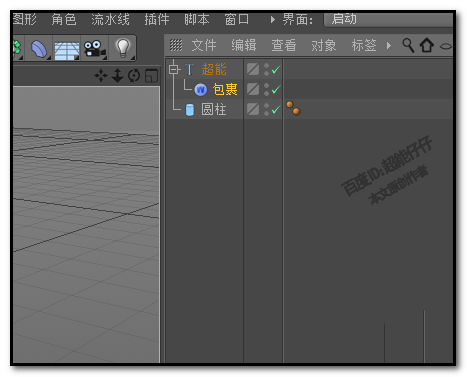Toggle viewport layout maximize icon
Screen dimensions: 467x377
pos(151,76)
